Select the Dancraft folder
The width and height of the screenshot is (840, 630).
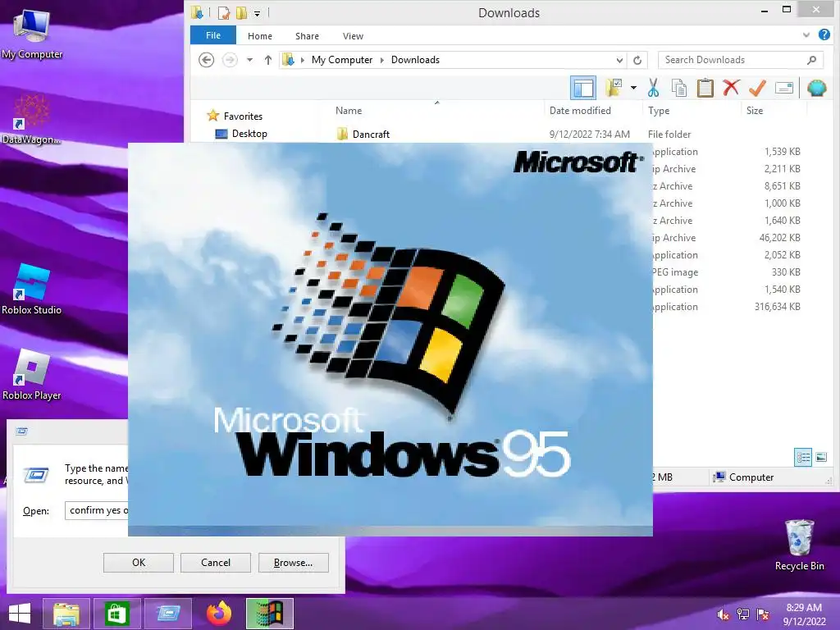[x=371, y=134]
